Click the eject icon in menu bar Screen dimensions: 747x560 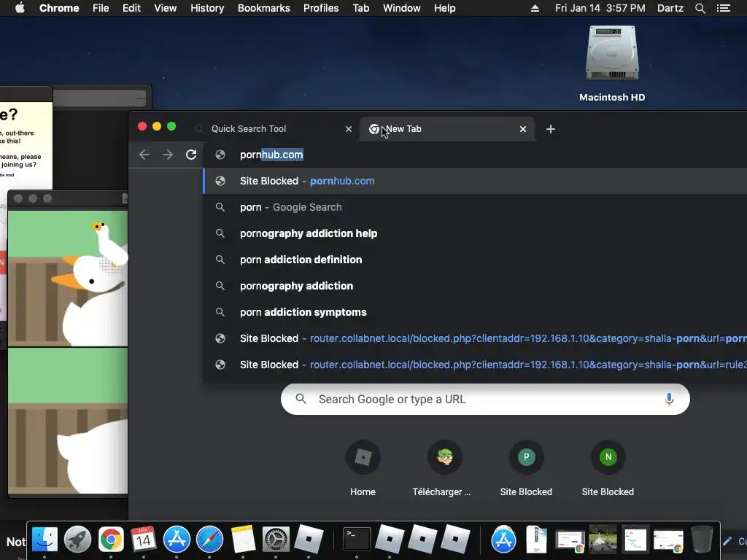pyautogui.click(x=535, y=8)
